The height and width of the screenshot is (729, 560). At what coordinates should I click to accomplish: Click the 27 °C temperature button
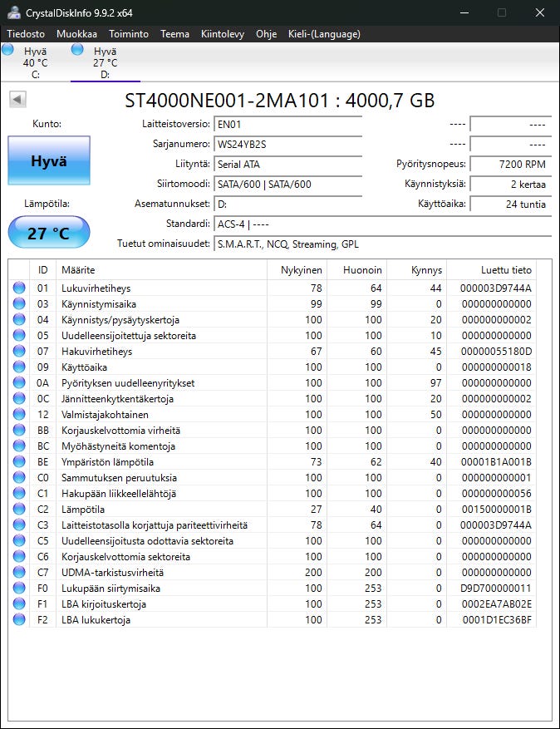[49, 233]
